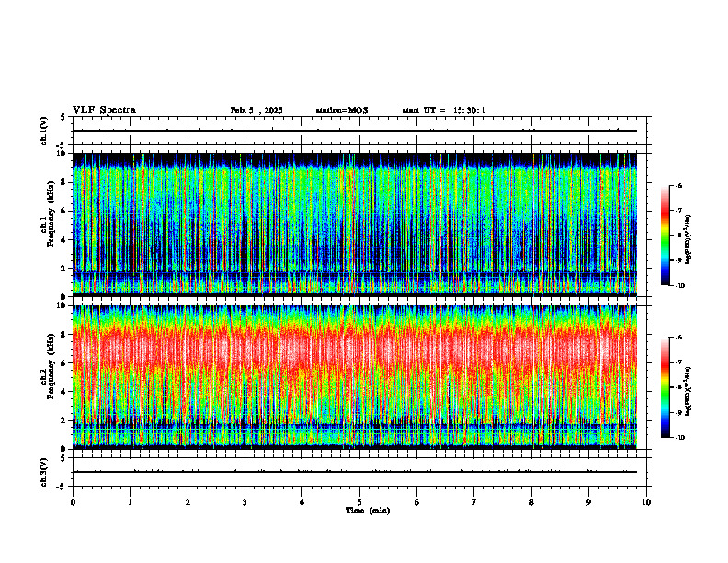Click time axis tick label "9"
Viewport: 728px width, 563px height.
588,502
